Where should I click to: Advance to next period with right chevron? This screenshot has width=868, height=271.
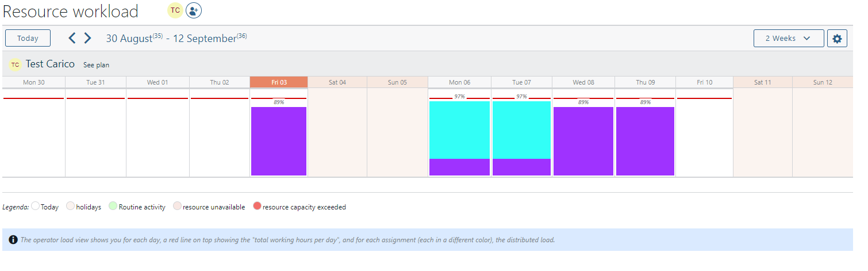(87, 39)
